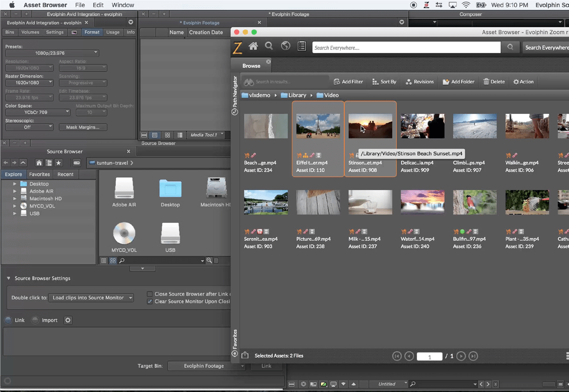The width and height of the screenshot is (569, 392).
Task: Navigate back in Source Browser
Action: click(x=6, y=163)
